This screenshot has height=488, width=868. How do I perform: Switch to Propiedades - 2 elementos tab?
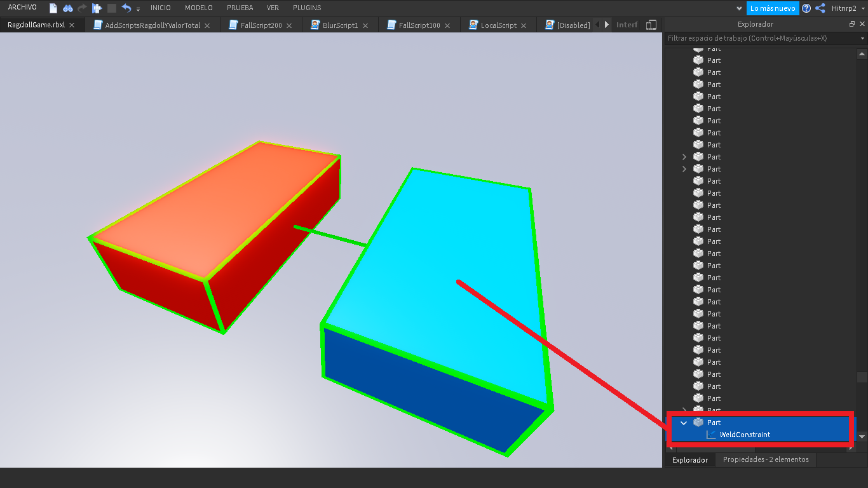point(766,459)
